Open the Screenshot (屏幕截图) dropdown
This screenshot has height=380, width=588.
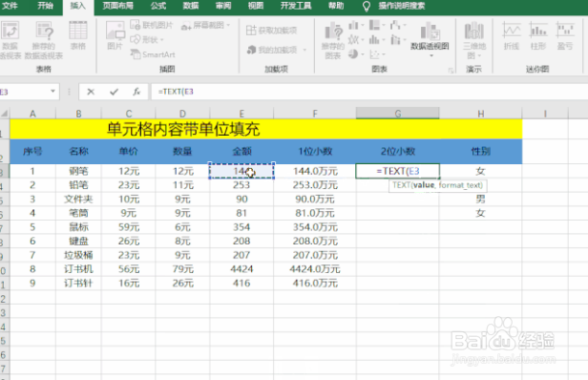tap(205, 26)
